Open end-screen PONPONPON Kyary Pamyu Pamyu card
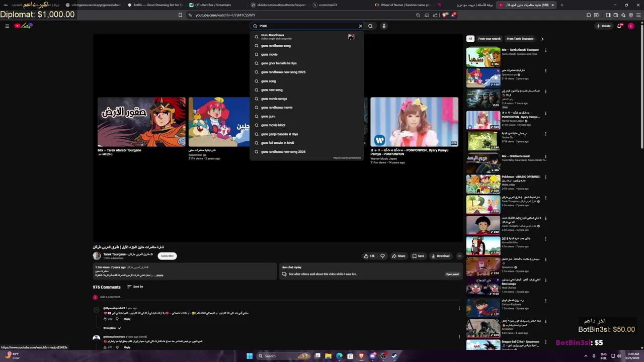This screenshot has height=362, width=644. (414, 122)
